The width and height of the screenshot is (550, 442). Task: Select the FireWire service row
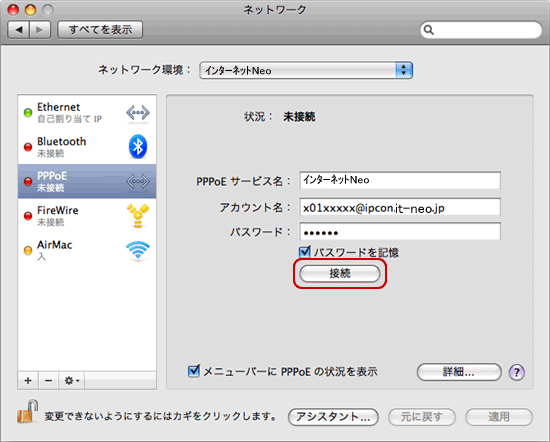coord(87,215)
